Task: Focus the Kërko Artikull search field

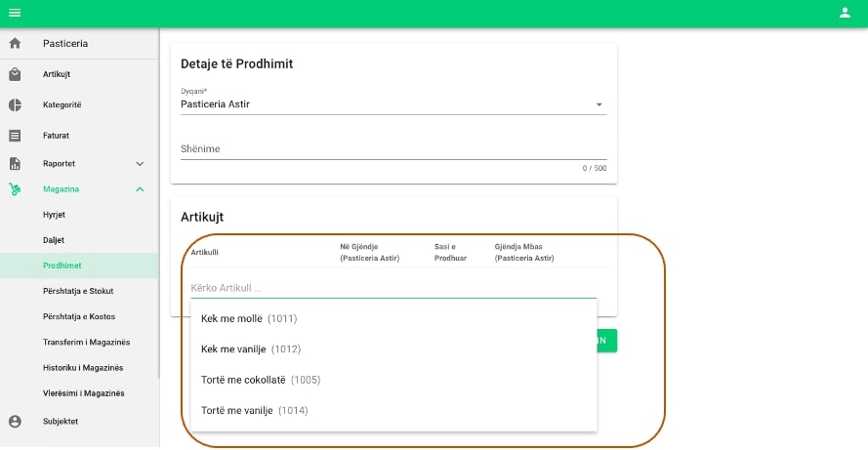Action: coord(393,288)
